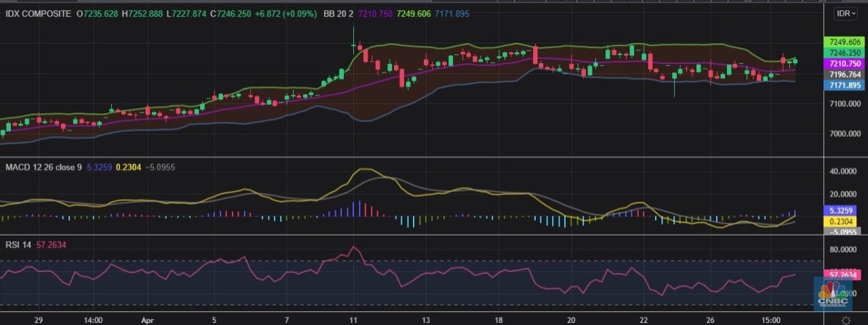This screenshot has width=868, height=325.
Task: Click the pink 57.2634 RSI axis label
Action: tap(843, 275)
